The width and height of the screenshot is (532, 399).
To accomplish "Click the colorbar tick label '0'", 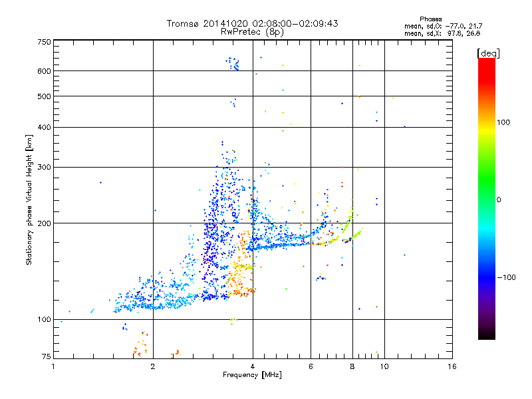I will point(499,200).
